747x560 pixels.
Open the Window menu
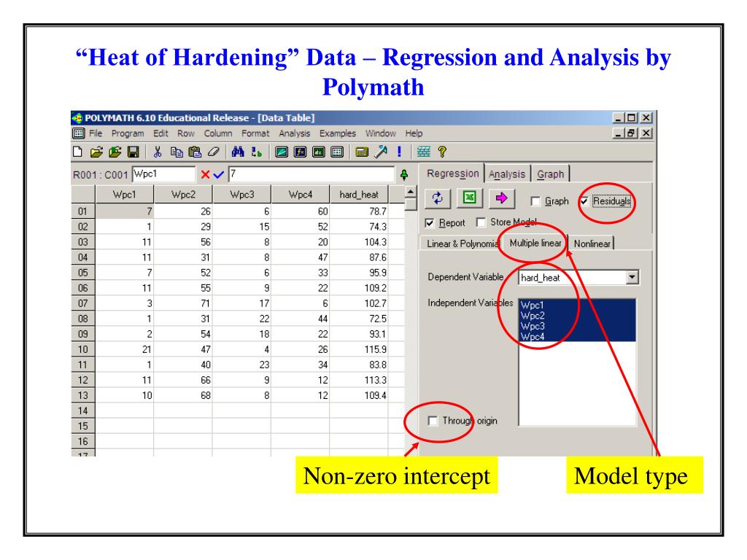381,133
